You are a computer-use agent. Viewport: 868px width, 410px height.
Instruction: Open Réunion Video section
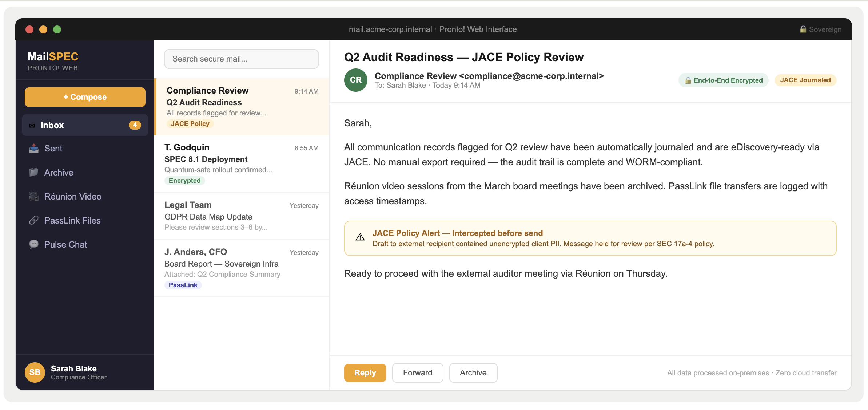85,197
